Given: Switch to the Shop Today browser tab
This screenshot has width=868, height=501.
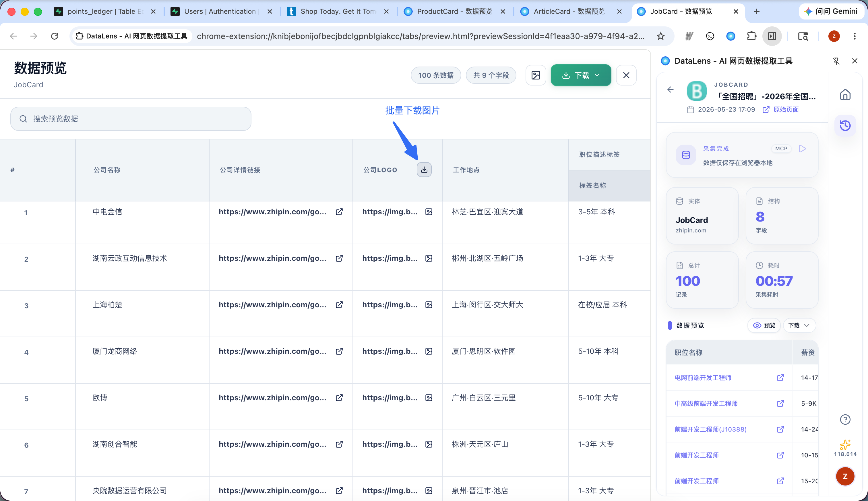Looking at the screenshot, I should coord(338,11).
